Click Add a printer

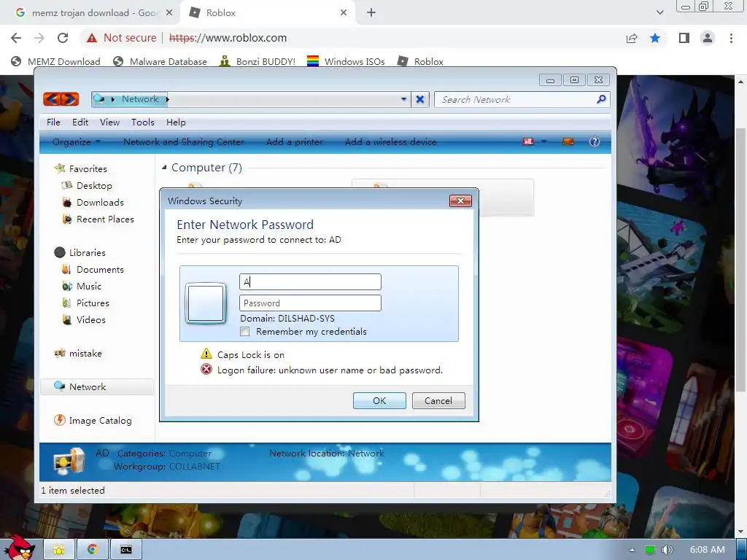point(295,142)
